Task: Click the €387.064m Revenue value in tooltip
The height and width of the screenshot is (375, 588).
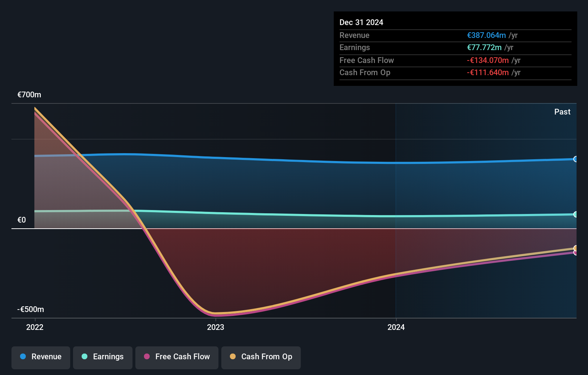Action: 486,35
